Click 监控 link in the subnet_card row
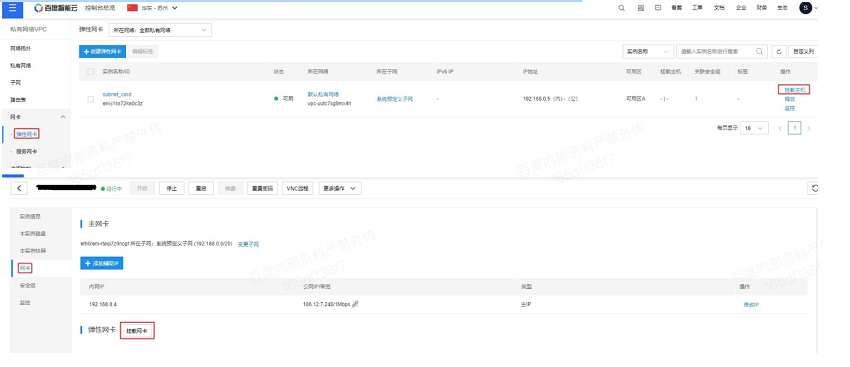The height and width of the screenshot is (367, 850). [x=790, y=108]
